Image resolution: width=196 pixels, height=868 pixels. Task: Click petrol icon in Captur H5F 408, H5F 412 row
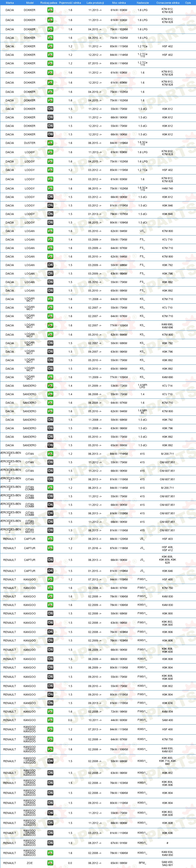pyautogui.click(x=50, y=548)
